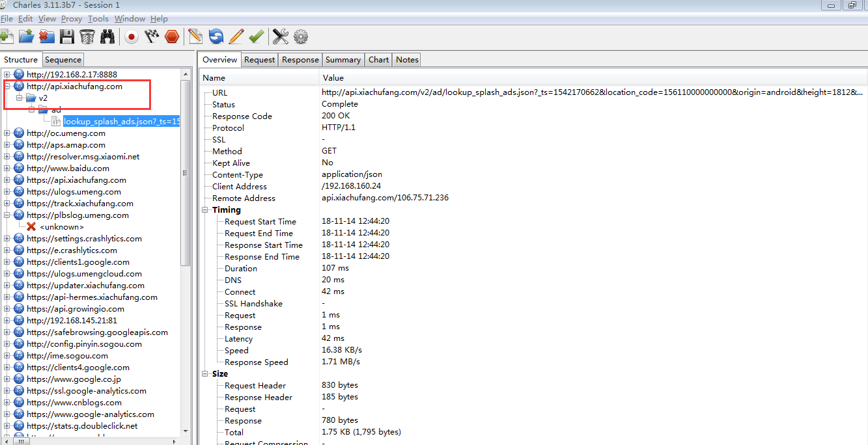Screen dimensions: 868x445
Task: Collapse the http://api.xiachufang.com host node
Action: click(7, 87)
